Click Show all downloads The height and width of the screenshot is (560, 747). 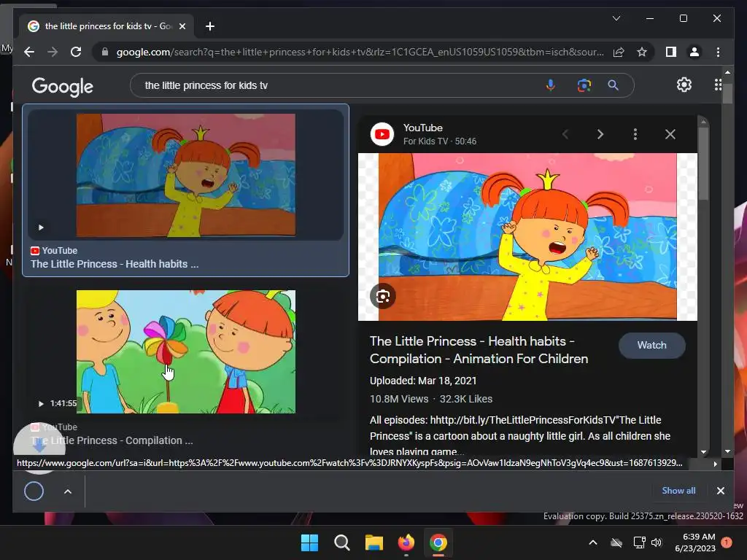678,491
